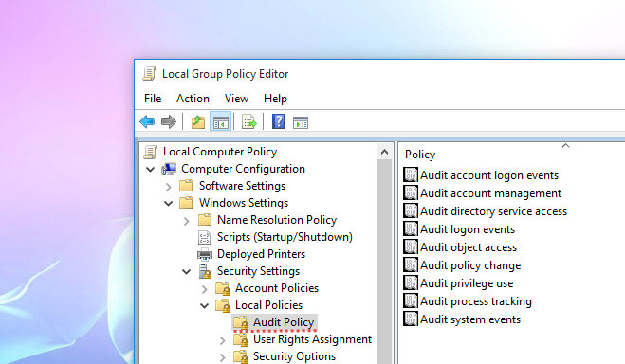Viewport: 625px width, 364px height.
Task: Expand the User Rights Assignment node
Action: (x=223, y=340)
